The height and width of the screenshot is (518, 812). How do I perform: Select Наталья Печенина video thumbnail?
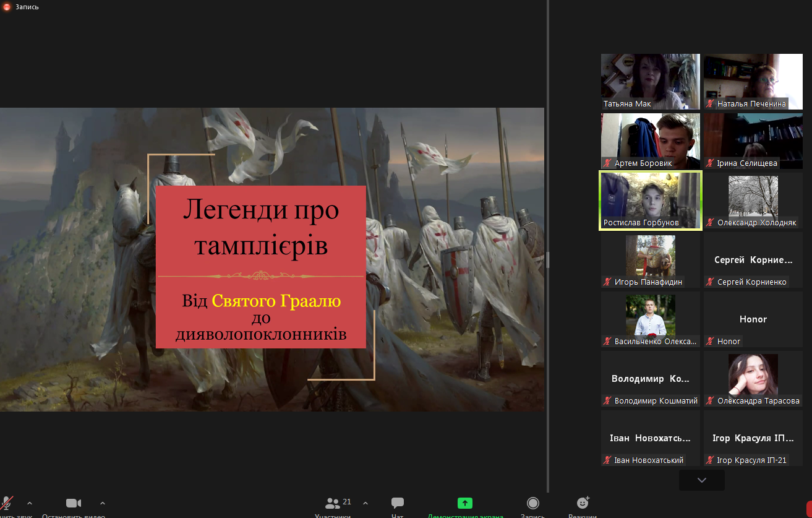coord(753,82)
